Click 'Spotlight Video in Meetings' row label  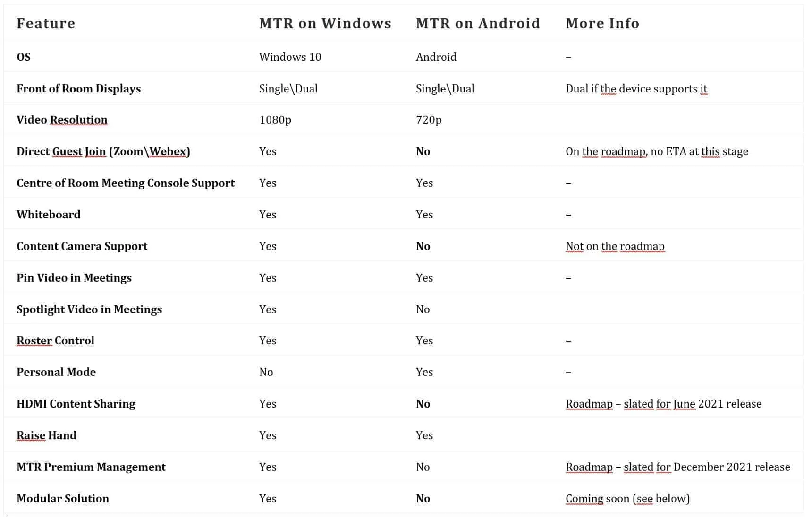89,309
